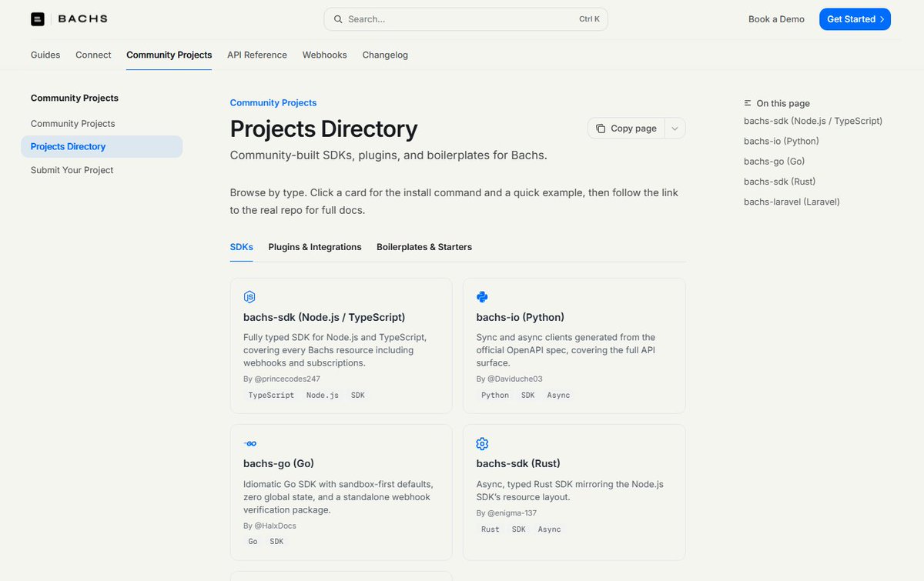Click SDK tag on Node.js card

coord(358,395)
